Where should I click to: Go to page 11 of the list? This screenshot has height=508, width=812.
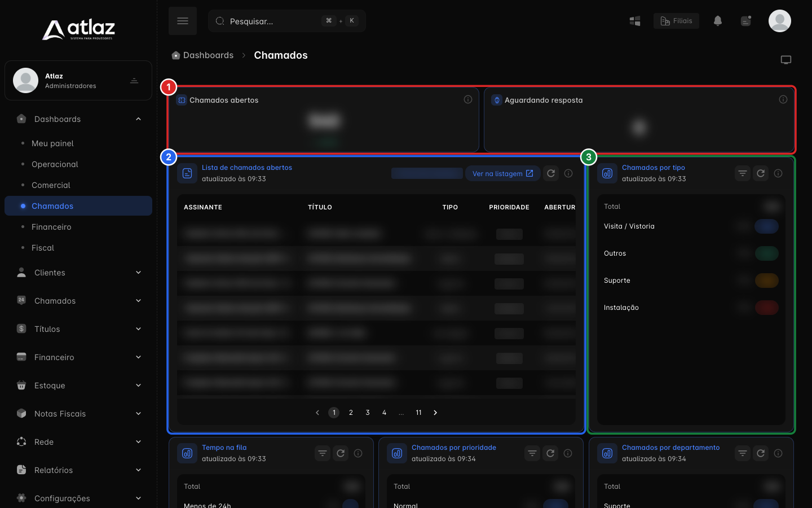[x=418, y=413]
